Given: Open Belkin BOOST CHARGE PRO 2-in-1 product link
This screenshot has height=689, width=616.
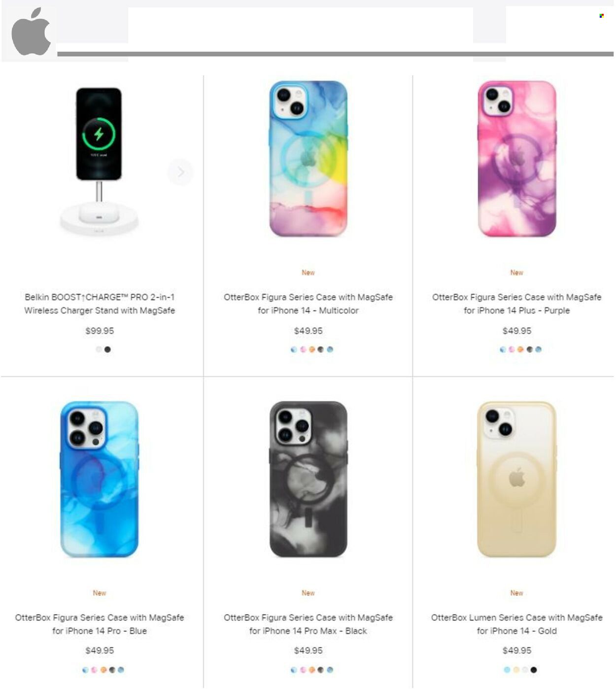Looking at the screenshot, I should click(100, 304).
